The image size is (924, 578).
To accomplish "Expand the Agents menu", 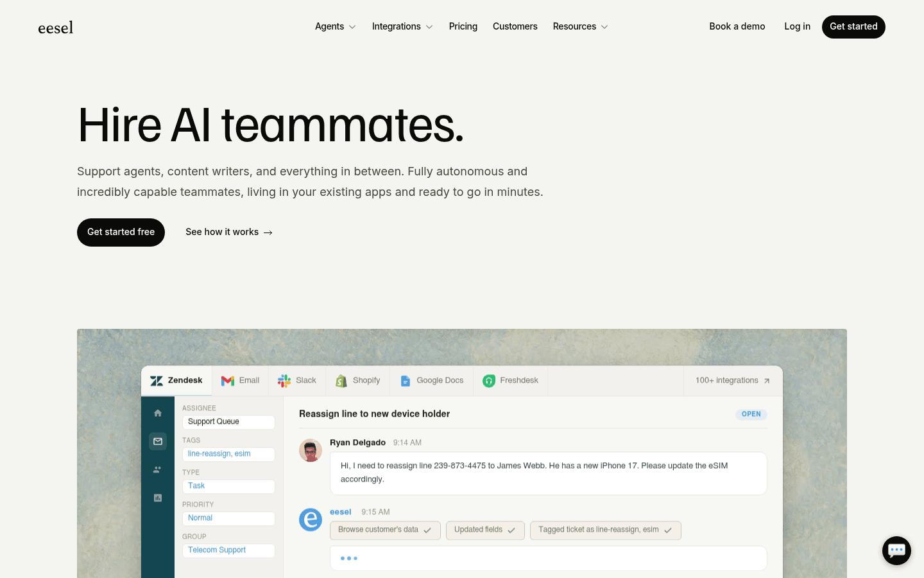I will coord(335,26).
